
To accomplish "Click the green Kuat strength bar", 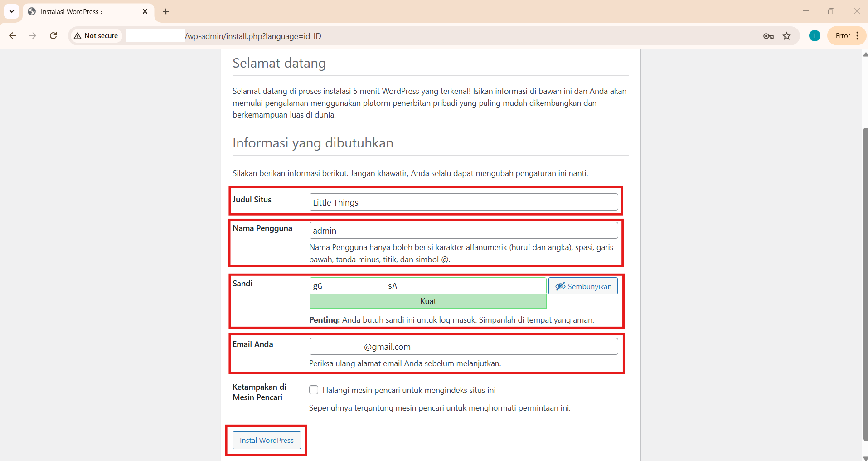I will click(x=427, y=301).
